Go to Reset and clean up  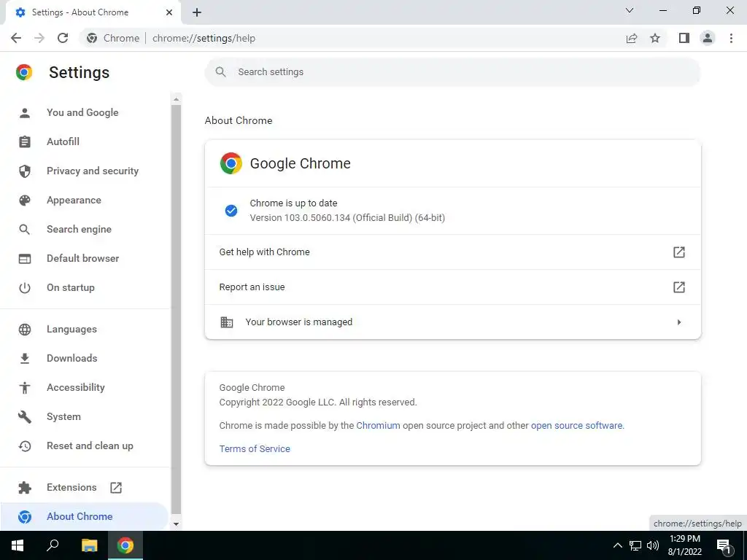(90, 446)
